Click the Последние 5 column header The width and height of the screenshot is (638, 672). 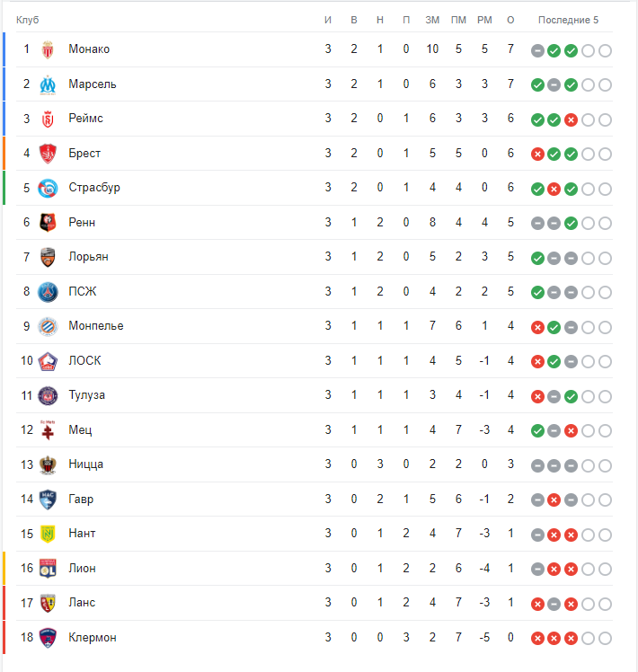pos(568,20)
